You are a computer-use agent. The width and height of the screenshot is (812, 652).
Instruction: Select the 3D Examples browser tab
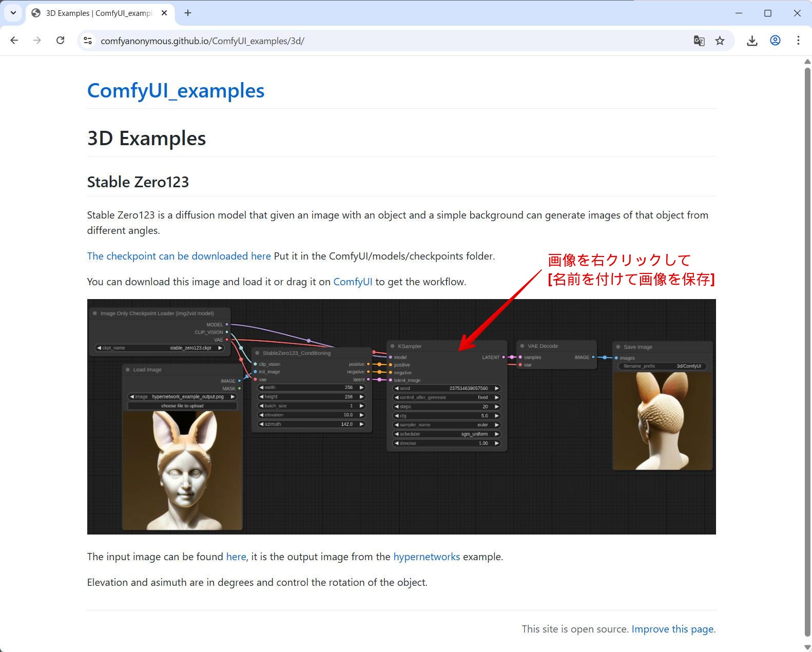pyautogui.click(x=100, y=14)
